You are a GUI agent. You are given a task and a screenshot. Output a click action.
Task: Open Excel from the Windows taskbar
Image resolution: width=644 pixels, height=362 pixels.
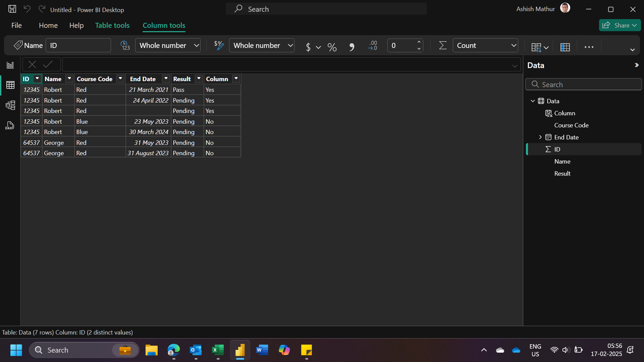click(x=218, y=350)
